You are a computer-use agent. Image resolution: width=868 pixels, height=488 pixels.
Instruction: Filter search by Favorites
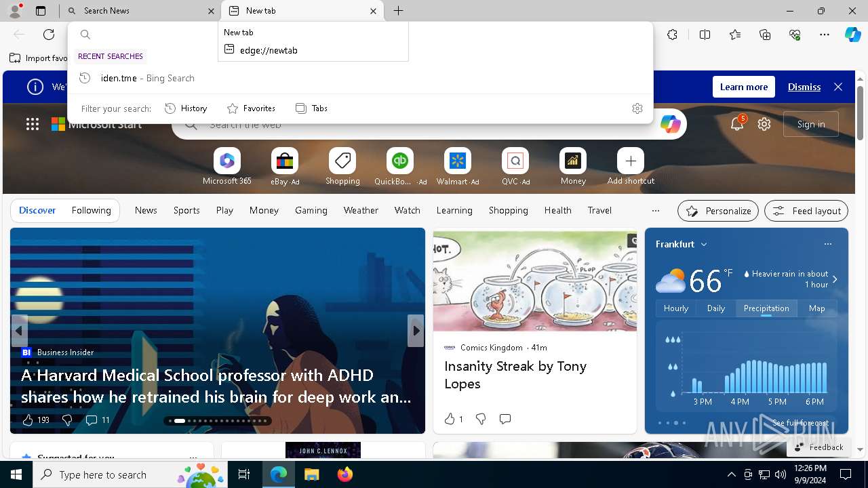pos(251,108)
